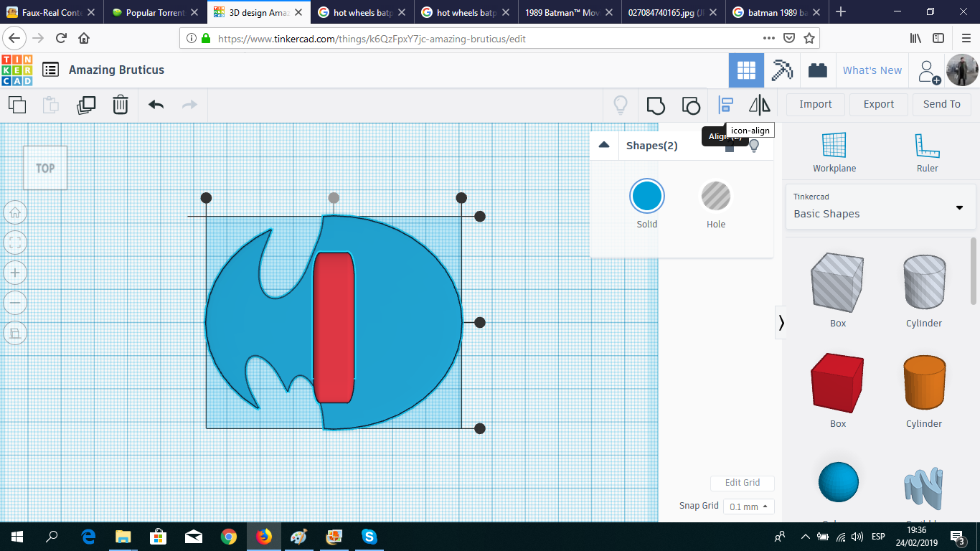
Task: Collapse the shapes panel arrow
Action: click(781, 323)
